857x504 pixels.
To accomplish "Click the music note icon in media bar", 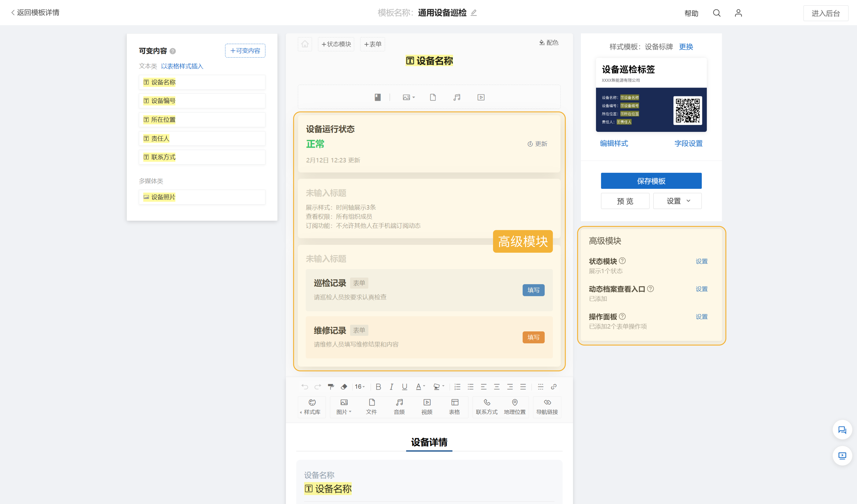I will click(x=457, y=97).
